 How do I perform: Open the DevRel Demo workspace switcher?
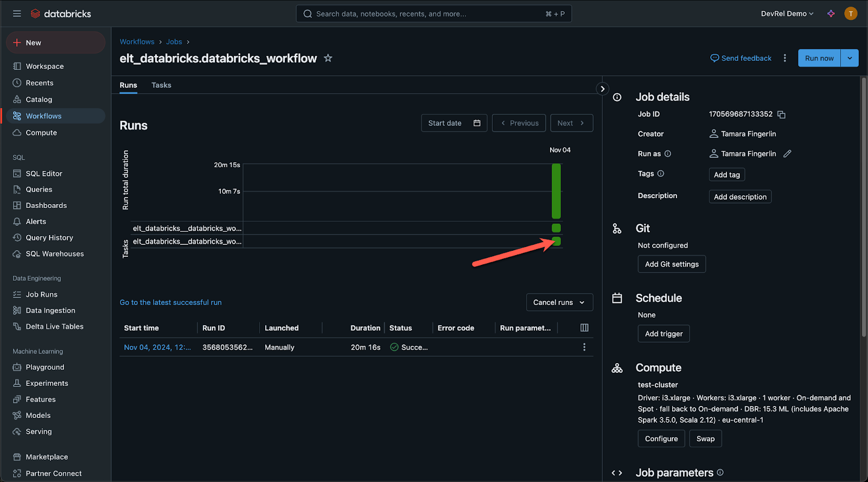(x=787, y=14)
